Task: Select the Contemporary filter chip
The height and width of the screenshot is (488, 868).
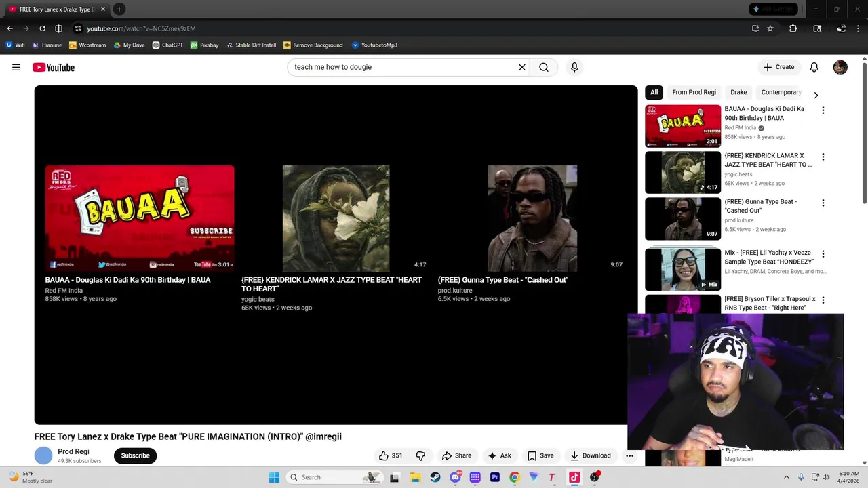Action: [781, 92]
